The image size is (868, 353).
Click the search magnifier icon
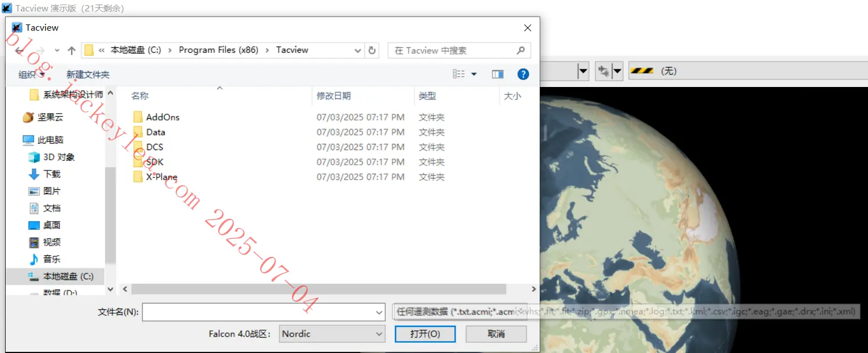520,50
